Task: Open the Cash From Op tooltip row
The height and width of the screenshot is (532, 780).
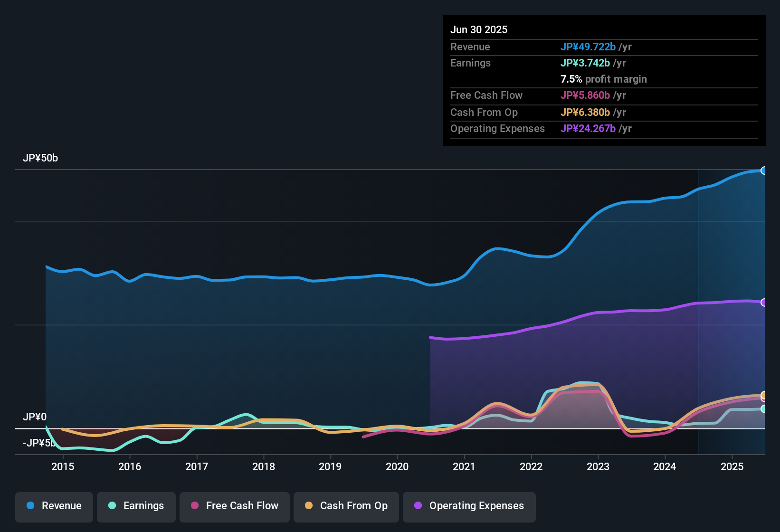Action: (546, 113)
